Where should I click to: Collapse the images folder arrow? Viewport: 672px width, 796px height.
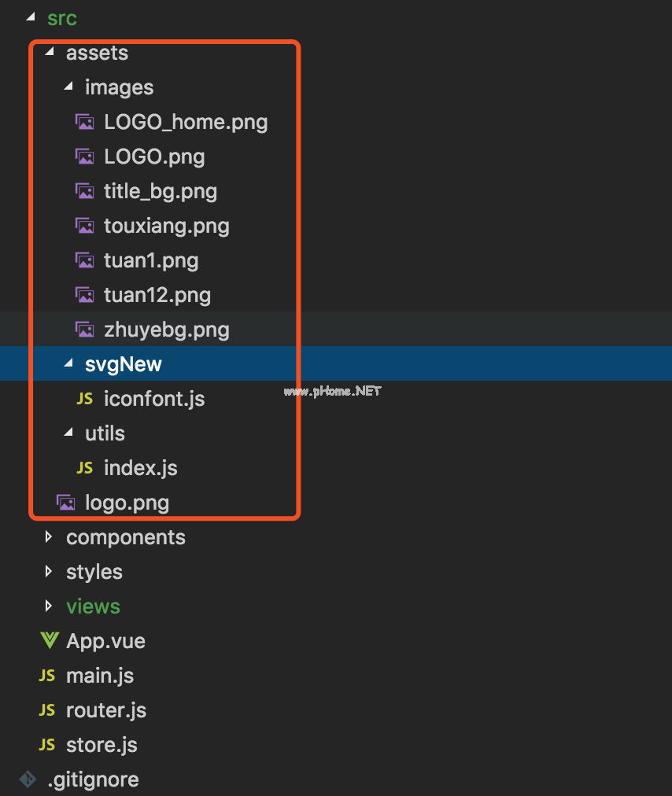[68, 87]
